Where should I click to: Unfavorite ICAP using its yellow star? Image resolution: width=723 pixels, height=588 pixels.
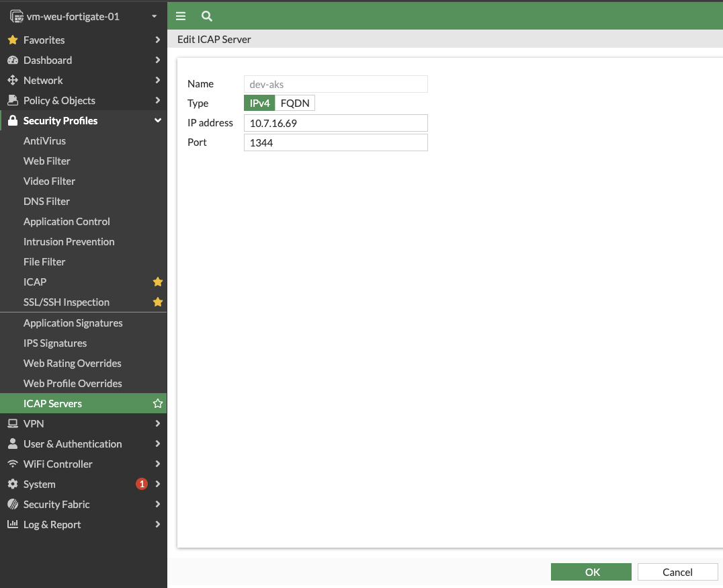(x=158, y=282)
